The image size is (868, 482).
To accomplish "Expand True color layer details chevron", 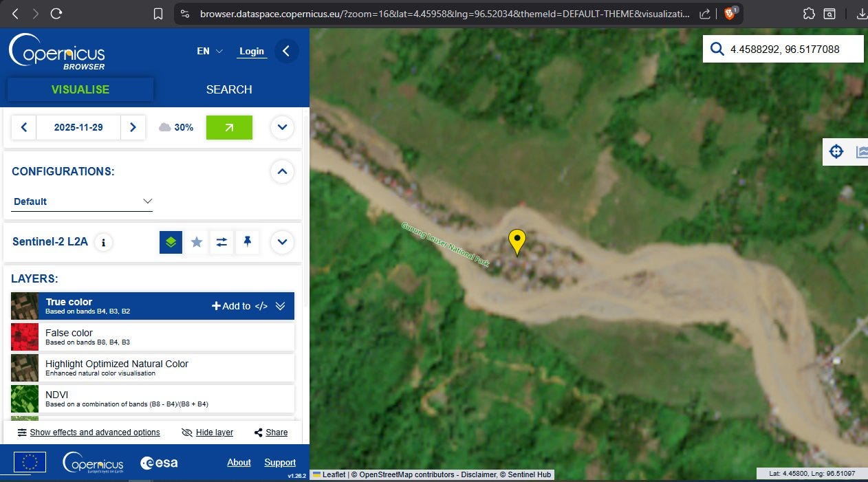I will [x=280, y=306].
